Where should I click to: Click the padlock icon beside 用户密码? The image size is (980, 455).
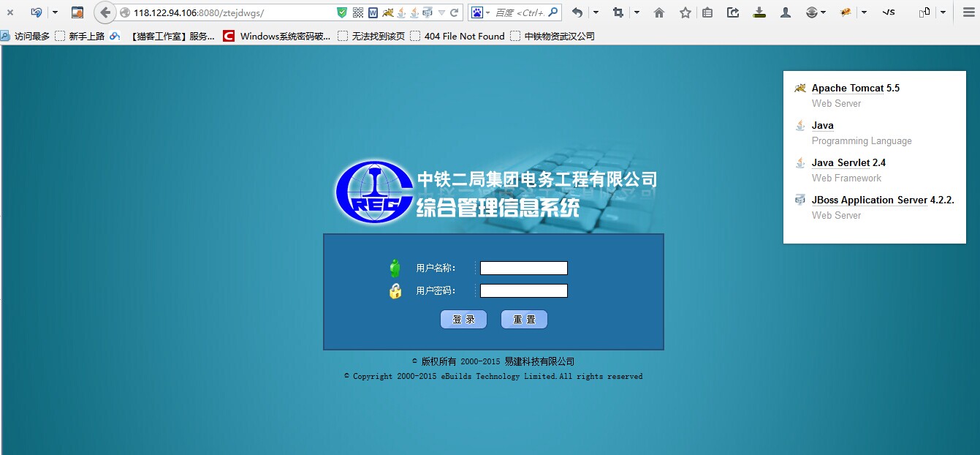395,291
